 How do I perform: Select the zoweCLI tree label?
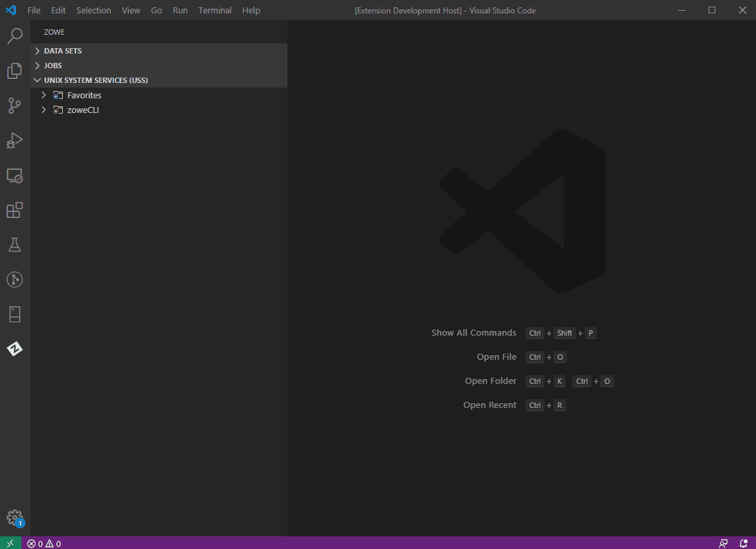click(x=83, y=110)
